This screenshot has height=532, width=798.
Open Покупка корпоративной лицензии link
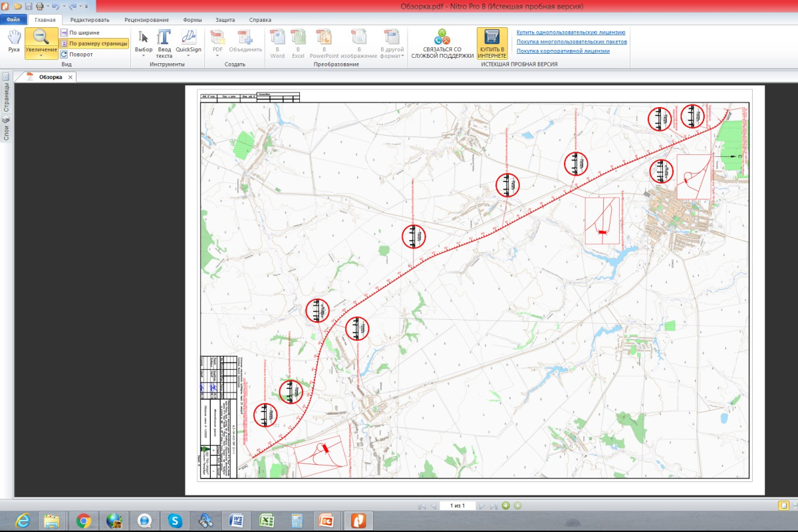pyautogui.click(x=563, y=51)
